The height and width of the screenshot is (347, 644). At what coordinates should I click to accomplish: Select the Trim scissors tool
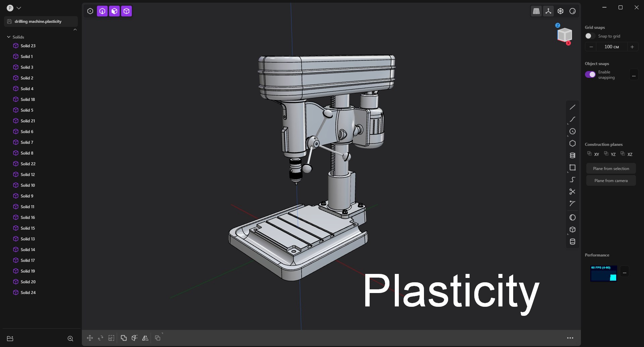click(x=573, y=192)
